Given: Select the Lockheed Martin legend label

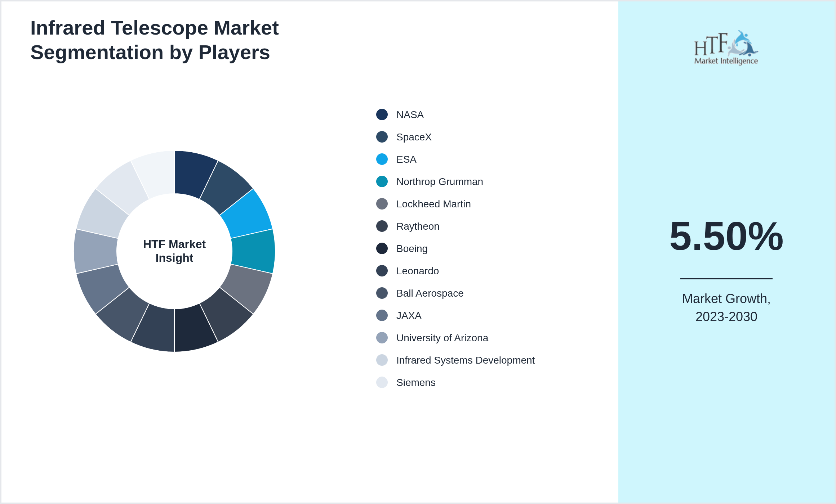Looking at the screenshot, I should pyautogui.click(x=433, y=204).
